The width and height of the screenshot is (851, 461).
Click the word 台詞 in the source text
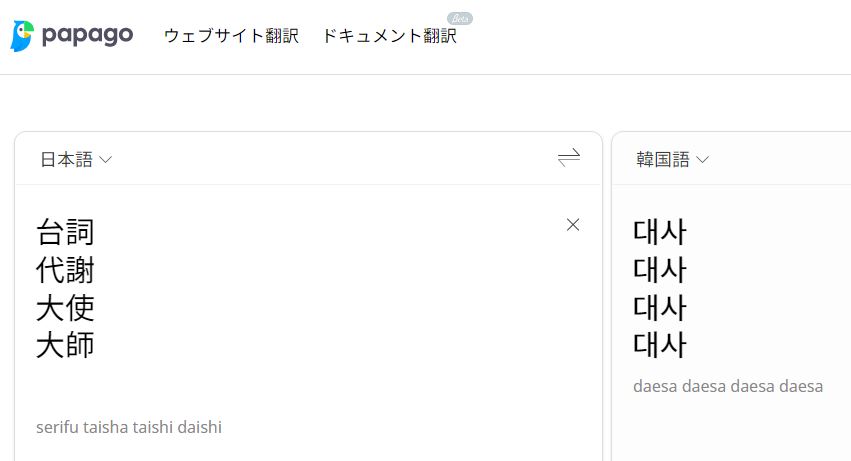65,232
